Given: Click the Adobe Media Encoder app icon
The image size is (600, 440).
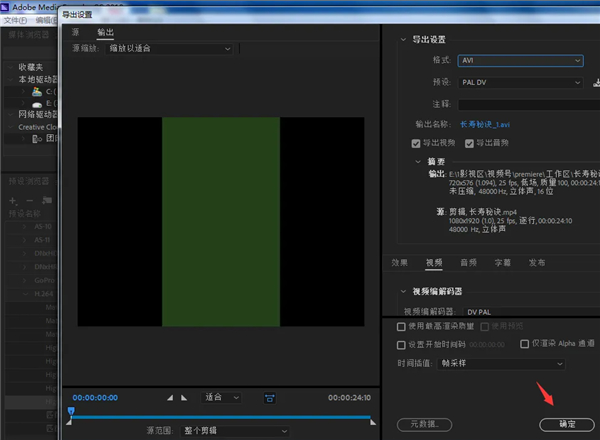Looking at the screenshot, I should [x=6, y=6].
